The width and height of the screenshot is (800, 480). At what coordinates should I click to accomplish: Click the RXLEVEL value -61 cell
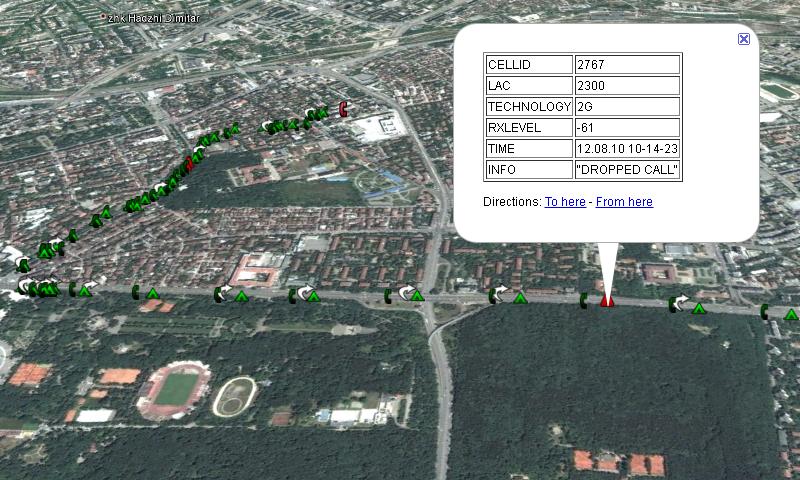[627, 128]
